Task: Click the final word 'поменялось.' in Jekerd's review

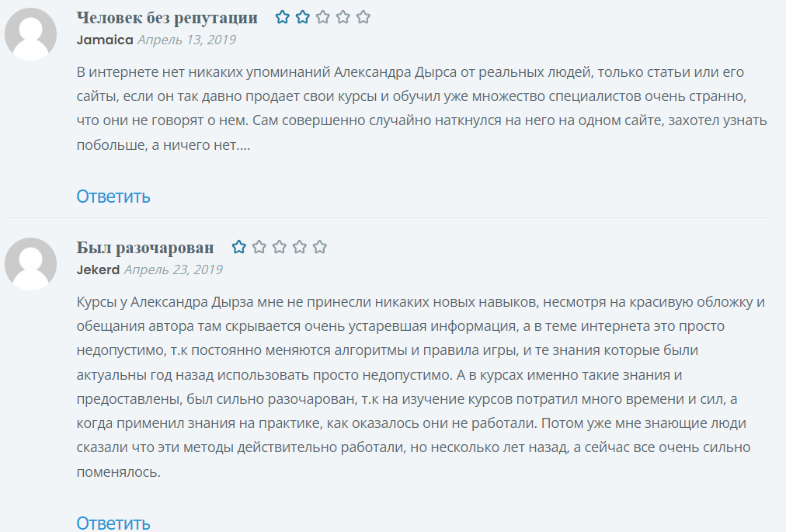Action: click(119, 472)
